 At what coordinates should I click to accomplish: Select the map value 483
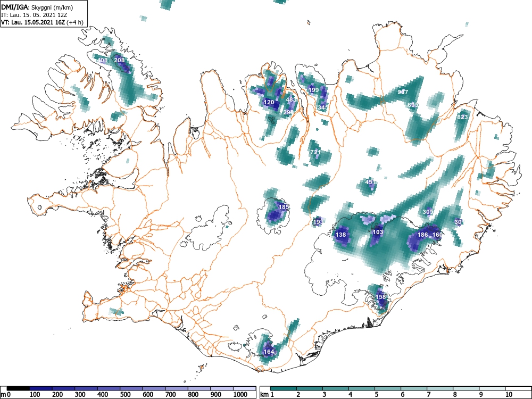(291, 99)
